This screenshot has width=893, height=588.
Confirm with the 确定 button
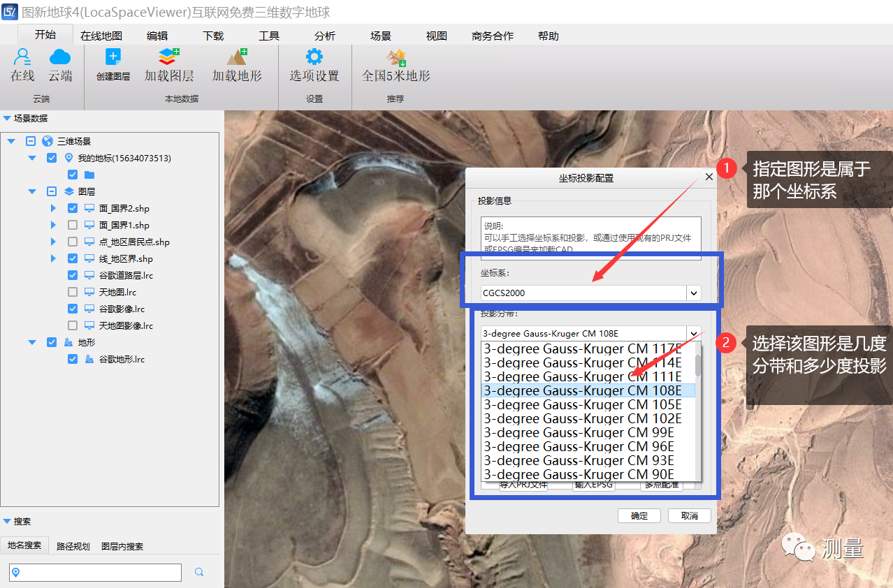tap(639, 515)
